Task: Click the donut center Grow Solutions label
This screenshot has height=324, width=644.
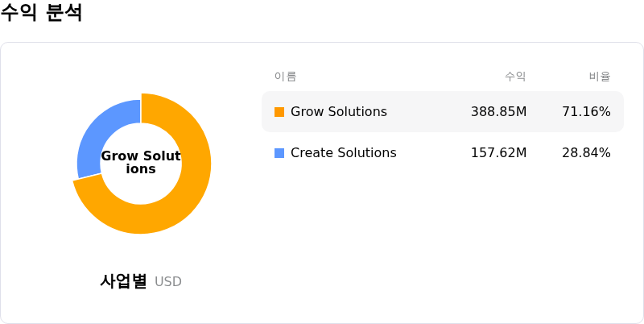Action: click(x=141, y=163)
